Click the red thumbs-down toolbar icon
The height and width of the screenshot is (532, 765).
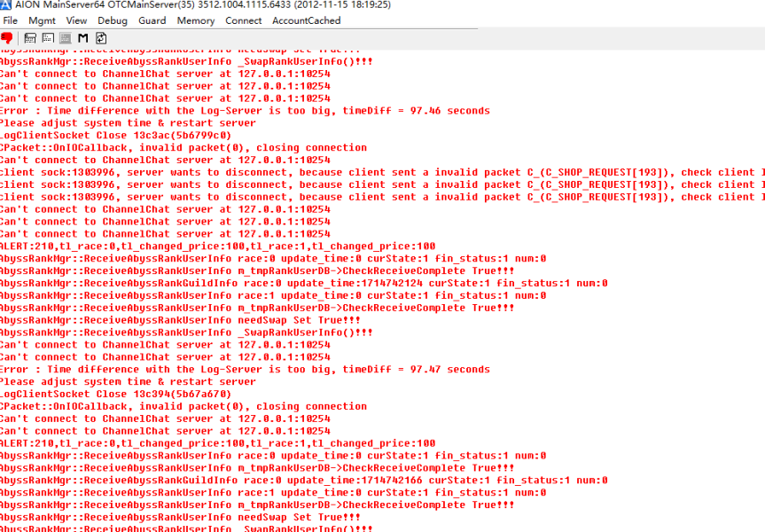7,38
